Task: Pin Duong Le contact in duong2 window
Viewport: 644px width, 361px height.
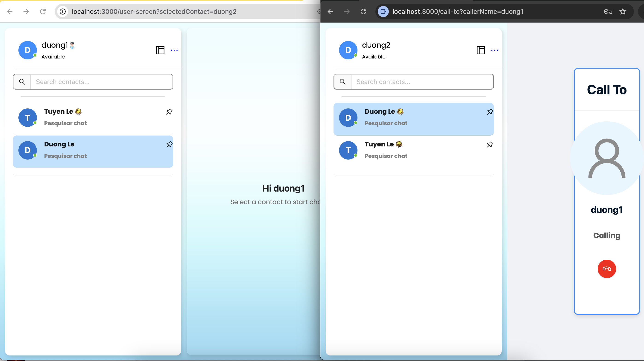Action: pos(490,112)
